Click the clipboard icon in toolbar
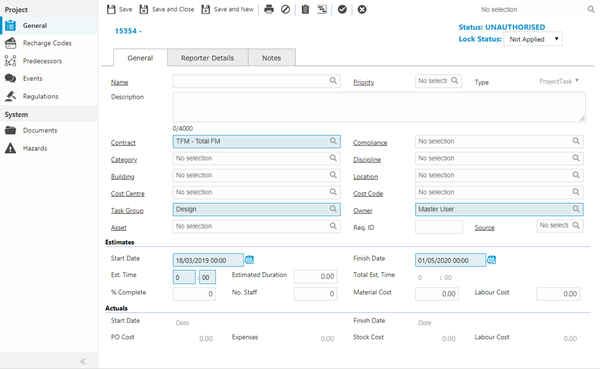Screen dimensions: 600x369 305,9
